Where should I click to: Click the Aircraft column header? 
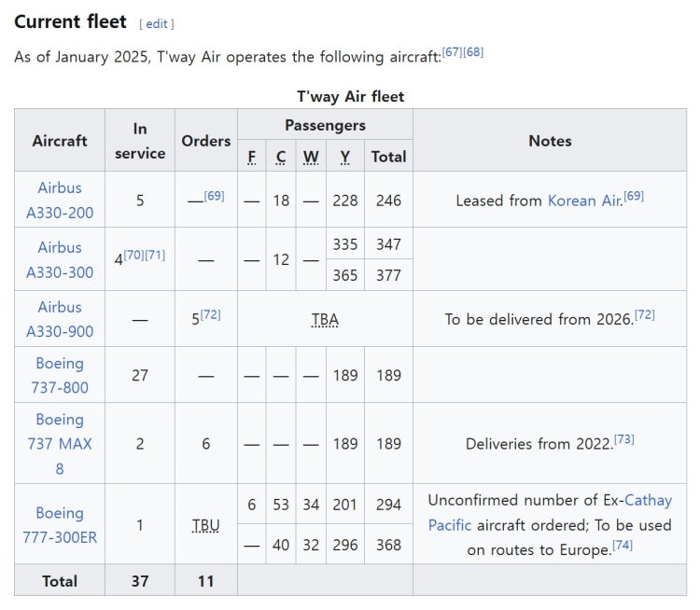pyautogui.click(x=60, y=141)
